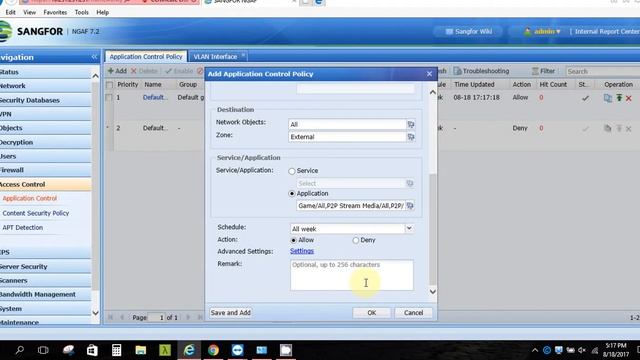Click OK button in dialog
640x360 pixels.
(371, 313)
